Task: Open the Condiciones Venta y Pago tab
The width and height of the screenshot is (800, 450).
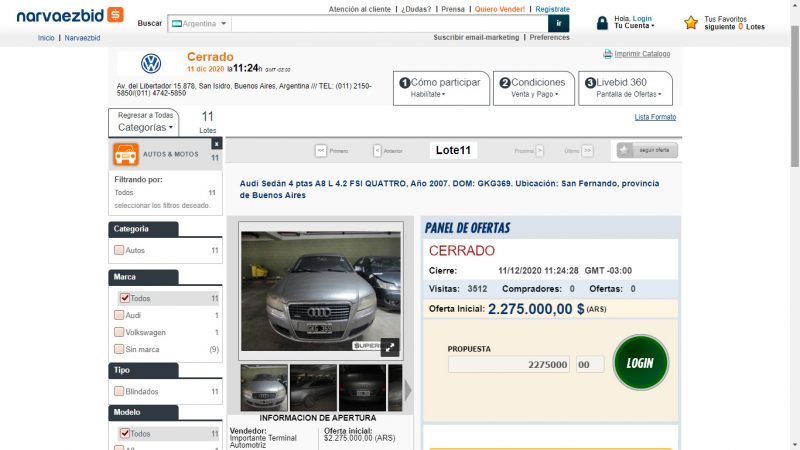Action: point(533,88)
